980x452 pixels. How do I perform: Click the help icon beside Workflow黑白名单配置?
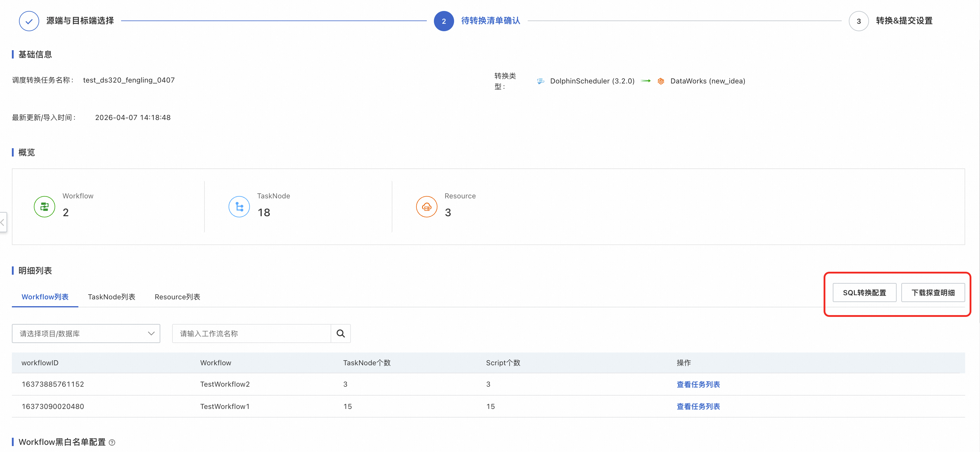pyautogui.click(x=112, y=442)
